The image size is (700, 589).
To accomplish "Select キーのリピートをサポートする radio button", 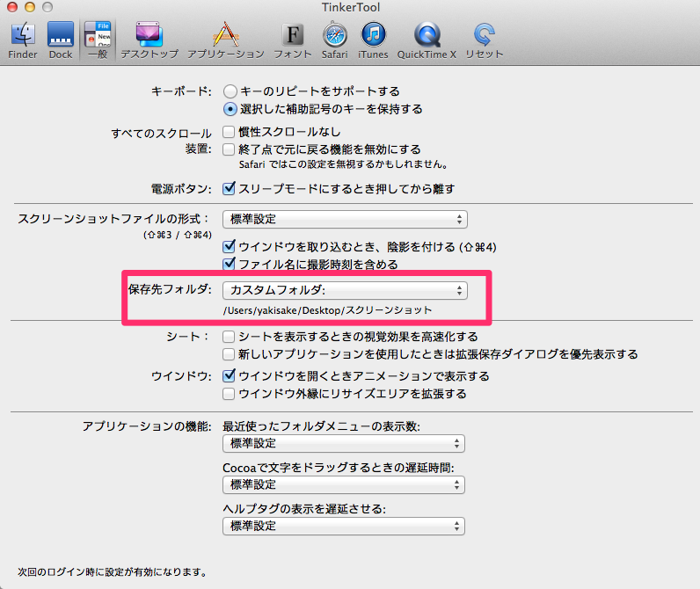I will pos(230,91).
